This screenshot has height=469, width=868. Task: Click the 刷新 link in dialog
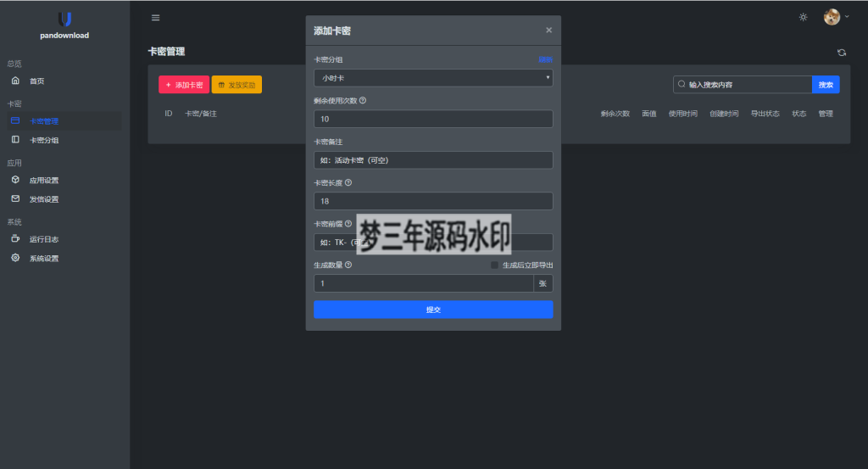(545, 59)
